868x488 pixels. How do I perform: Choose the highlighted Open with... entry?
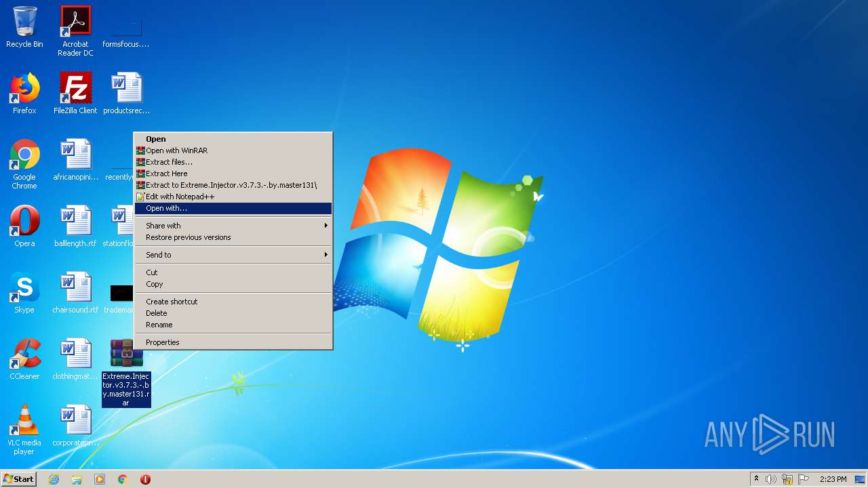pyautogui.click(x=233, y=208)
